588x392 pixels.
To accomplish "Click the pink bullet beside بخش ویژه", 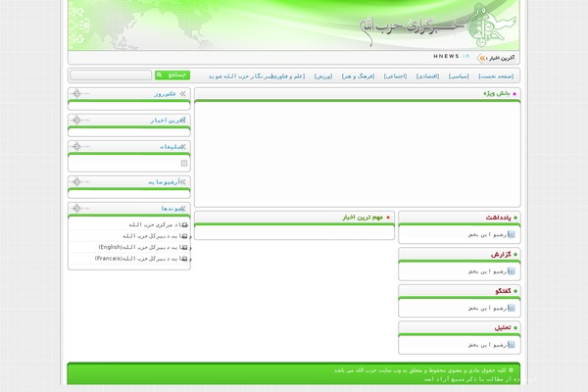I will [x=514, y=94].
